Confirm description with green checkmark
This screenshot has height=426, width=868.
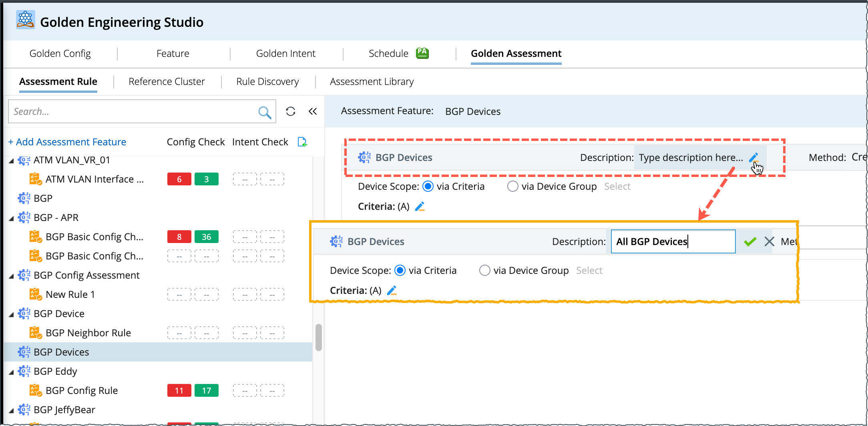pos(750,241)
